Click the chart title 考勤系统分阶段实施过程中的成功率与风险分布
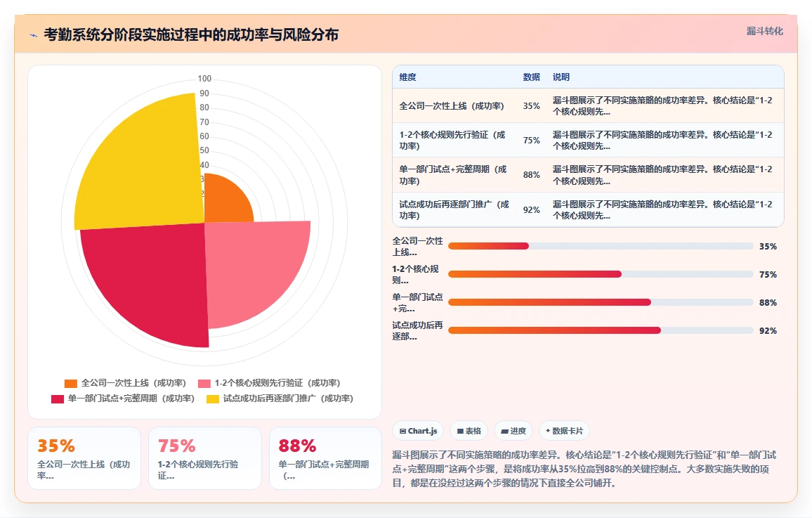The image size is (812, 518). point(191,34)
